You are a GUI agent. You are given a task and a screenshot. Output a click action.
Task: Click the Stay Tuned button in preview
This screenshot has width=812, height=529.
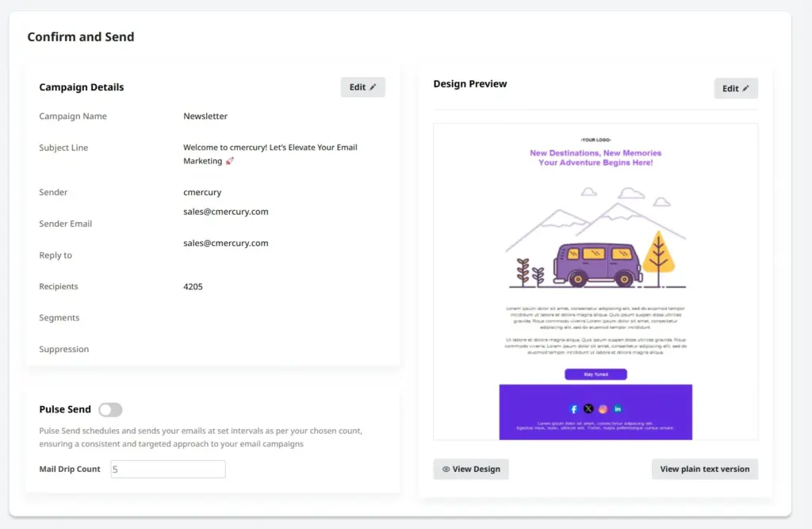coord(596,374)
